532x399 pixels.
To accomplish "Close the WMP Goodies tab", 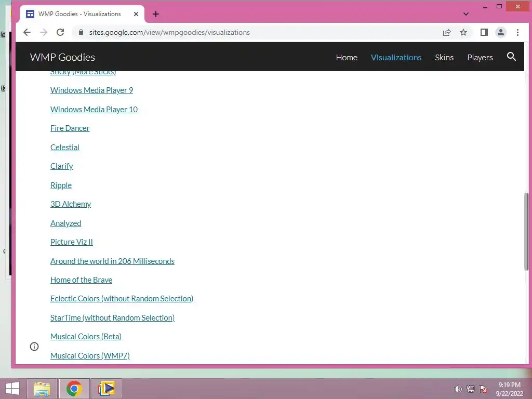I will [x=136, y=14].
